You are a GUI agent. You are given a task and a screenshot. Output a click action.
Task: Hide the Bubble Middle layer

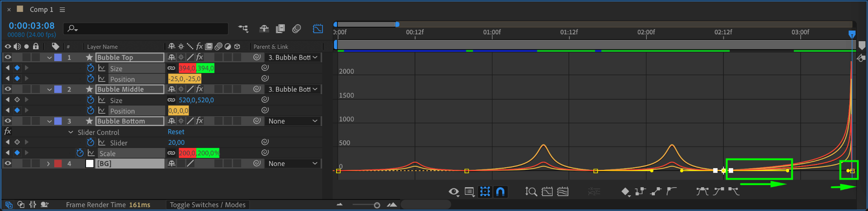pos(8,89)
